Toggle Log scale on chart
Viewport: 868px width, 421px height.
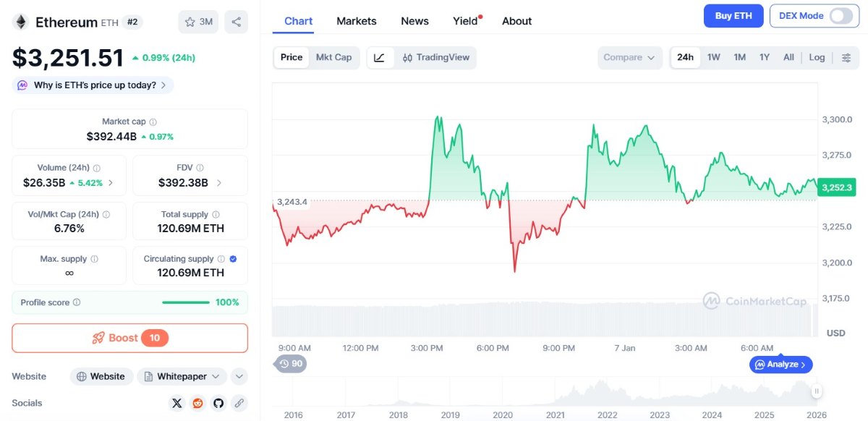point(817,58)
